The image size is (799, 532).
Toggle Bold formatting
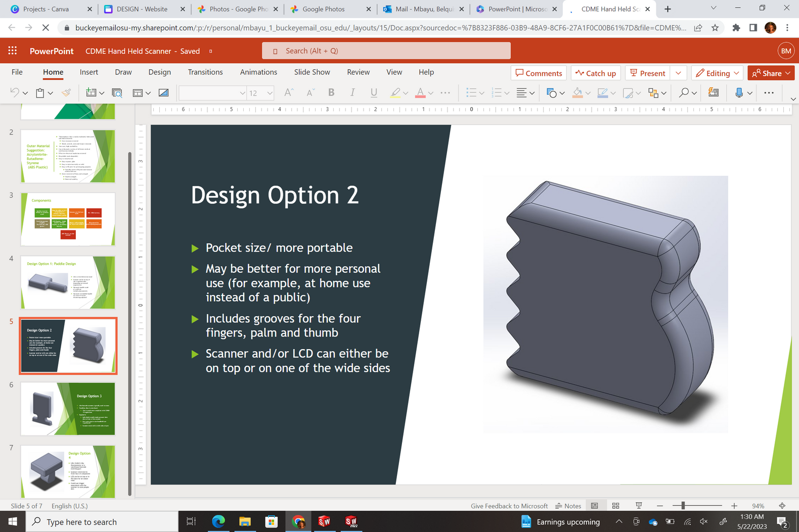[331, 92]
